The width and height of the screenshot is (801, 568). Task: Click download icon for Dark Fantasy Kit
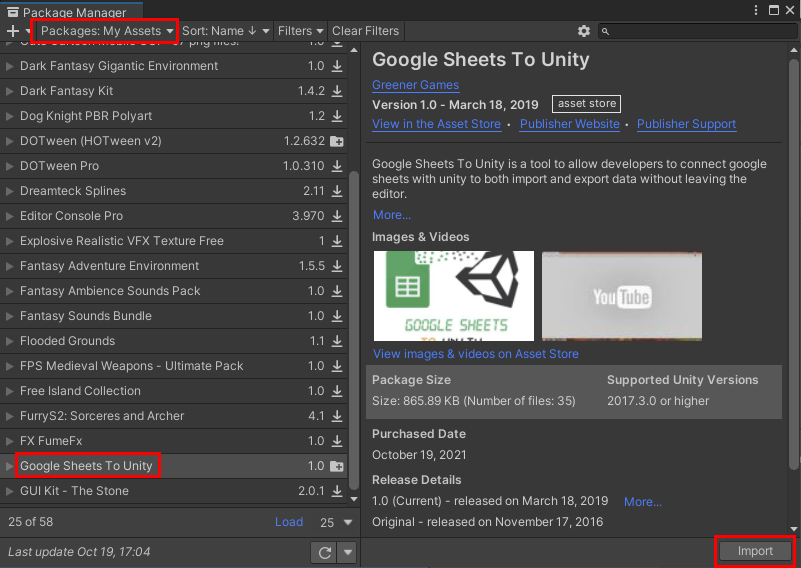pos(337,91)
